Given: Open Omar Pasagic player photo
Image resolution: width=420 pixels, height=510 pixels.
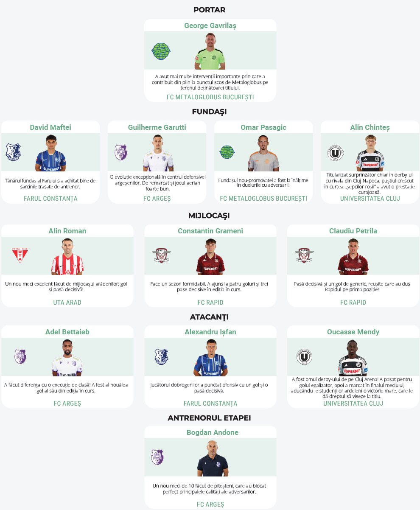Looking at the screenshot, I should pos(263,153).
